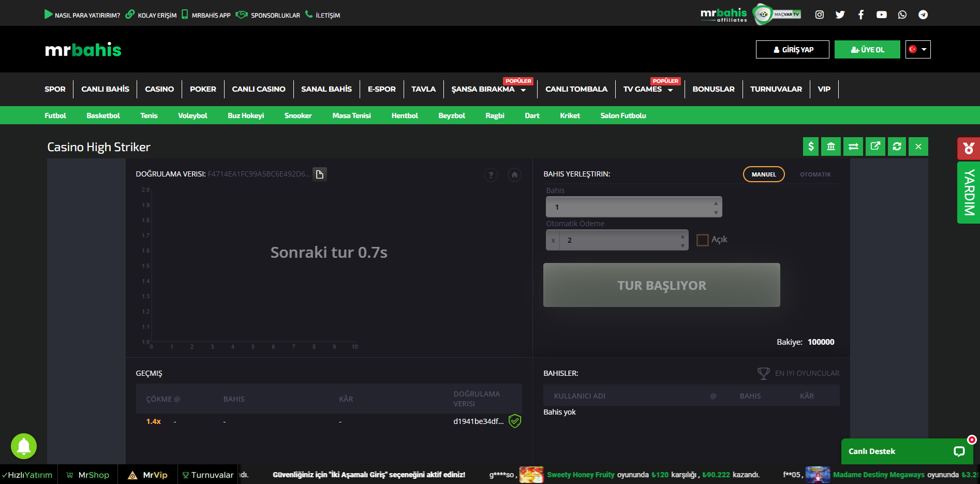The width and height of the screenshot is (980, 484).
Task: Enable the Açık auto payout checkbox
Action: (702, 240)
